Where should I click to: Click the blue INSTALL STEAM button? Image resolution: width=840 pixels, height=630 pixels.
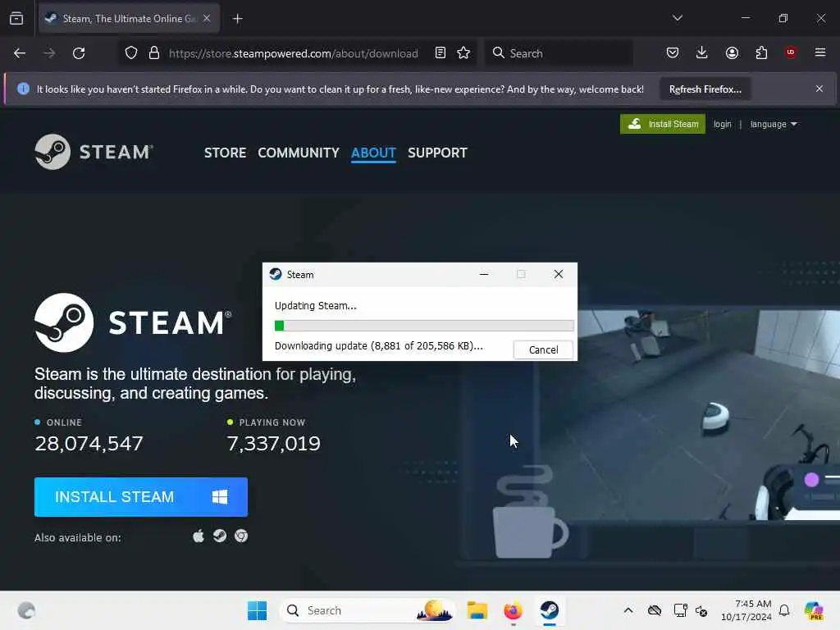tap(141, 497)
